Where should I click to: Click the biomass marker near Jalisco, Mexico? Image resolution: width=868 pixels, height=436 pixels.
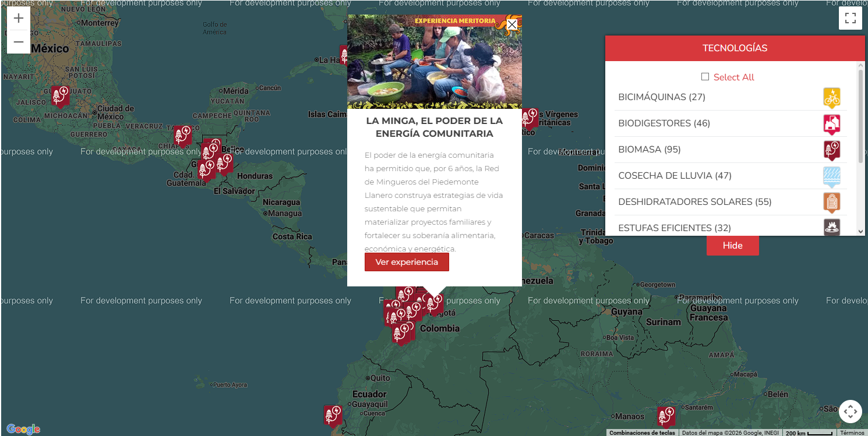click(x=59, y=96)
